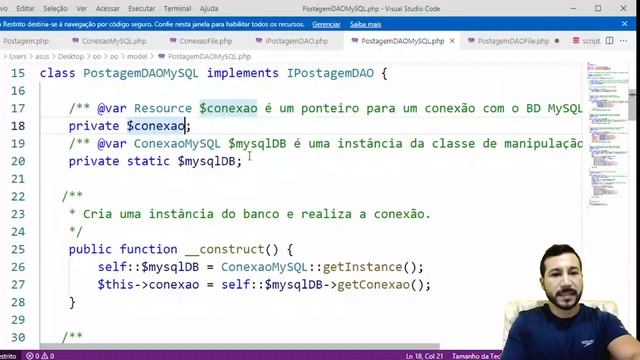Viewport: 640px width, 360px height.
Task: Click the split editor icon
Action: 609,41
